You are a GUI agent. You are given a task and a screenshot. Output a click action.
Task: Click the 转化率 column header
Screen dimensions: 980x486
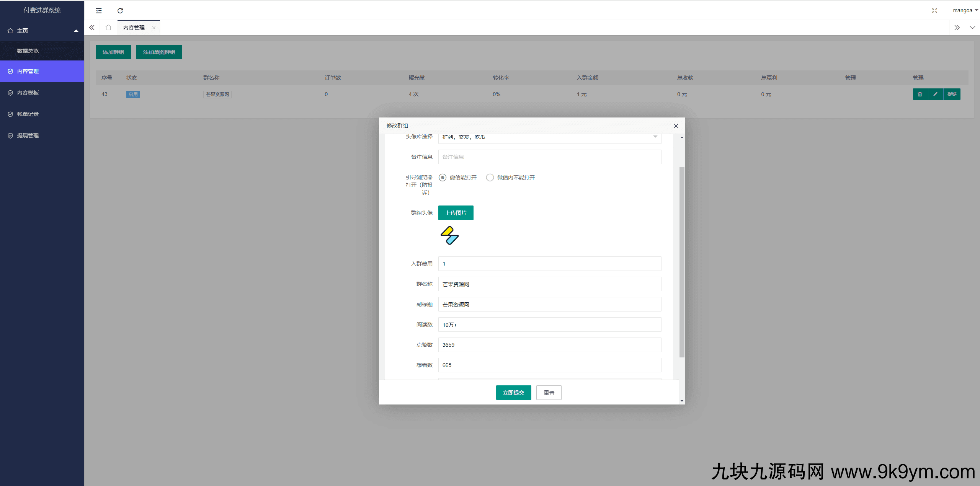(x=501, y=78)
